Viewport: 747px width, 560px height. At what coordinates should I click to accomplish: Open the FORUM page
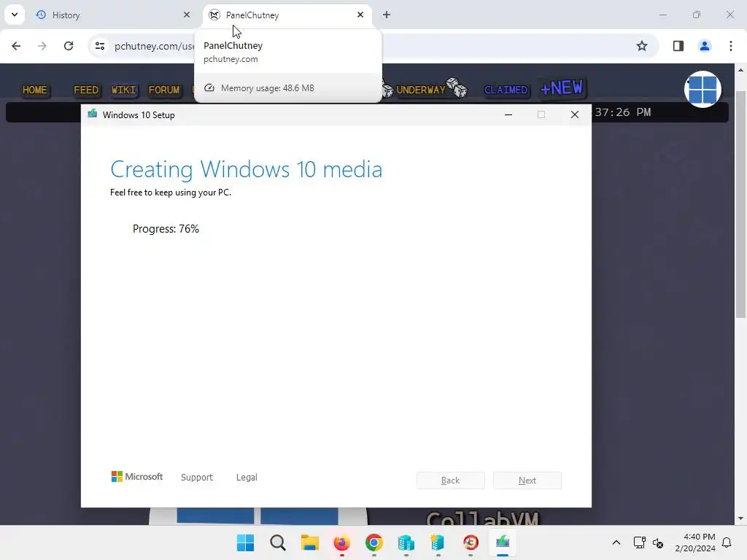164,90
